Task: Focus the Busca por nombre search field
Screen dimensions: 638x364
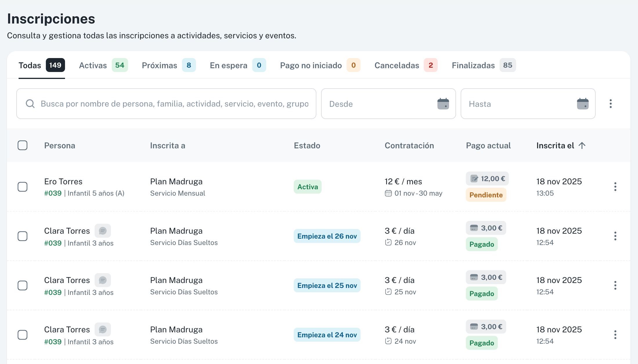Action: (174, 104)
